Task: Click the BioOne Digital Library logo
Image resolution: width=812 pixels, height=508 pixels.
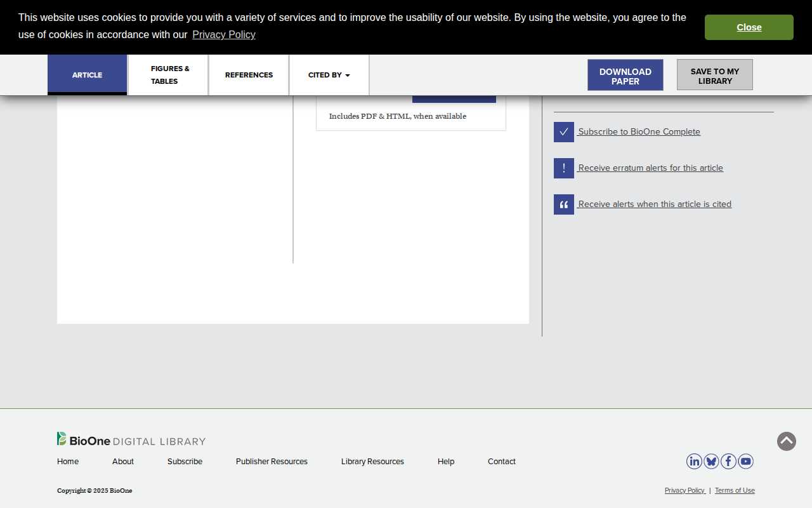Action: [x=131, y=439]
